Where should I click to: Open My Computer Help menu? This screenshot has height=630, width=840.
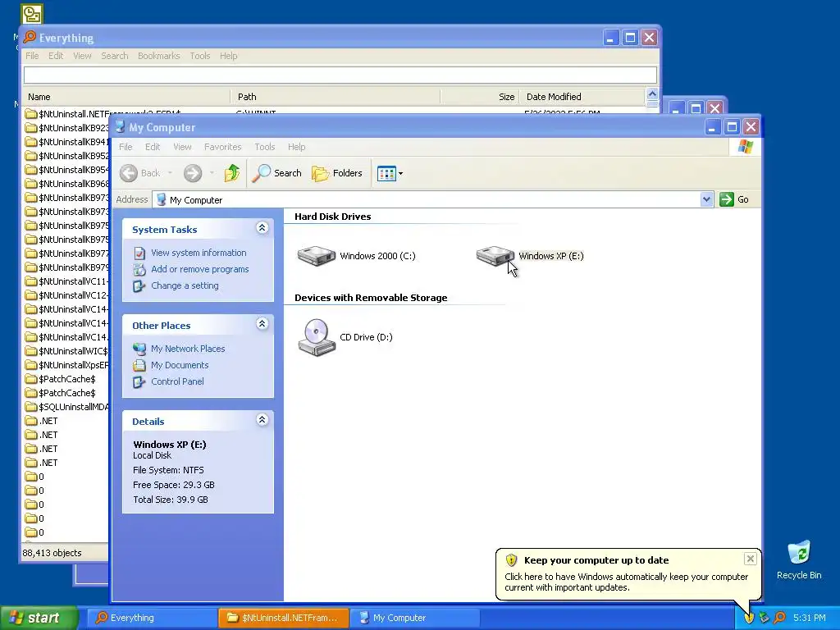[x=296, y=147]
